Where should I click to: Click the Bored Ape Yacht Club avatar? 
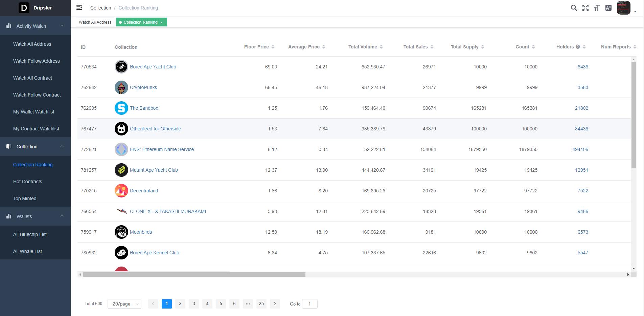[x=121, y=67]
